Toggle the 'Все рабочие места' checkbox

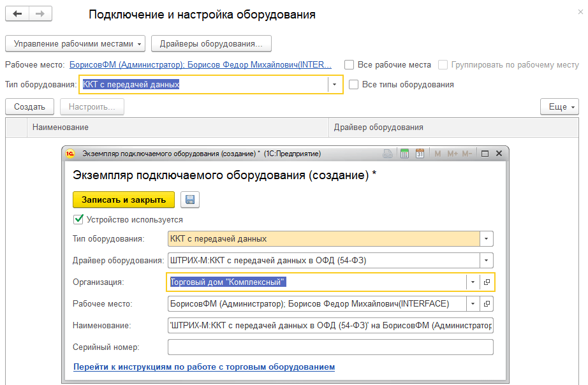(349, 65)
